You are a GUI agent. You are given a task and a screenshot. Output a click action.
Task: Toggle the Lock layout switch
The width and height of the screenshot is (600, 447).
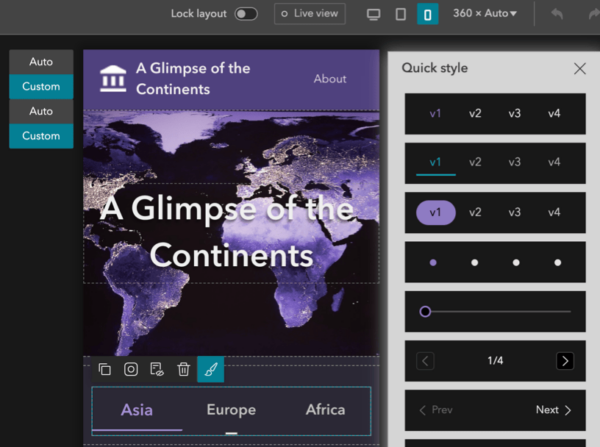pos(246,14)
